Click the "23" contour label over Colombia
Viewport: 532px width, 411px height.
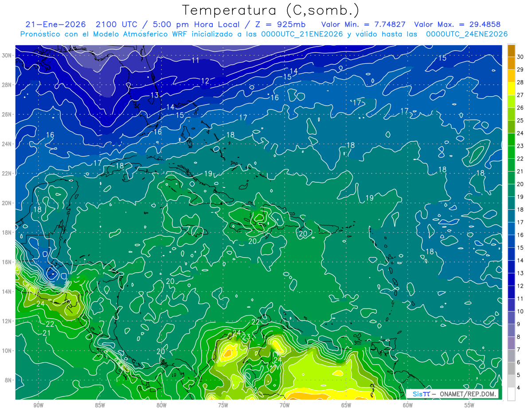(246, 337)
